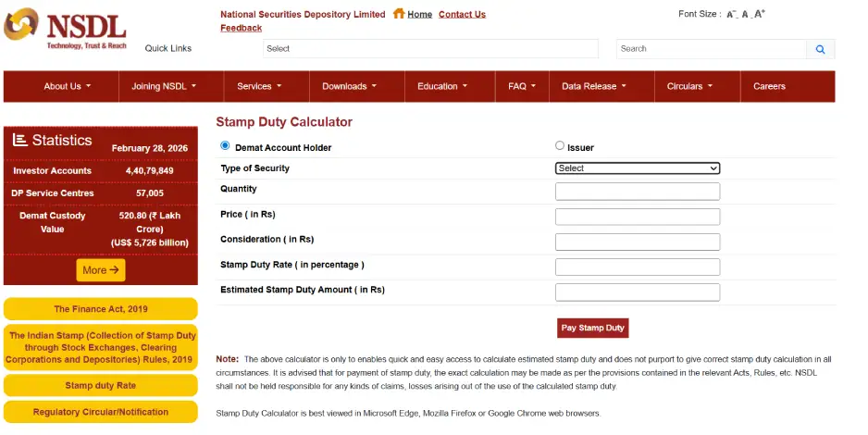Click the Home house icon
Screen dimensions: 868x435
(x=399, y=14)
